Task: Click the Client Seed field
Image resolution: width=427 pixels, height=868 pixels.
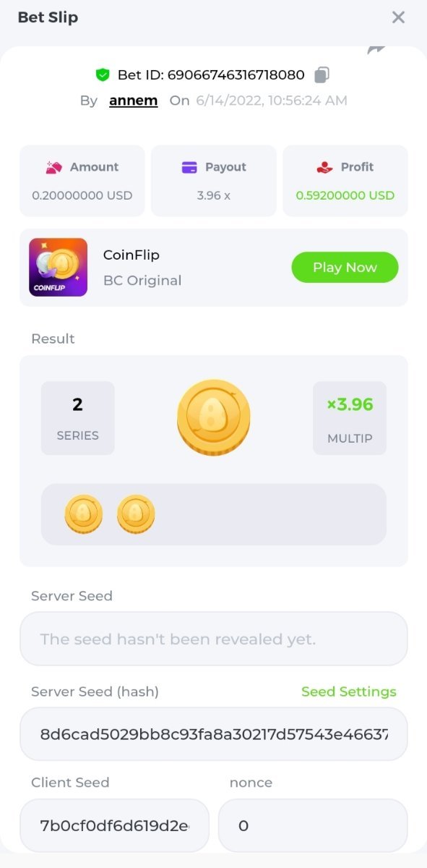Action: tap(114, 825)
